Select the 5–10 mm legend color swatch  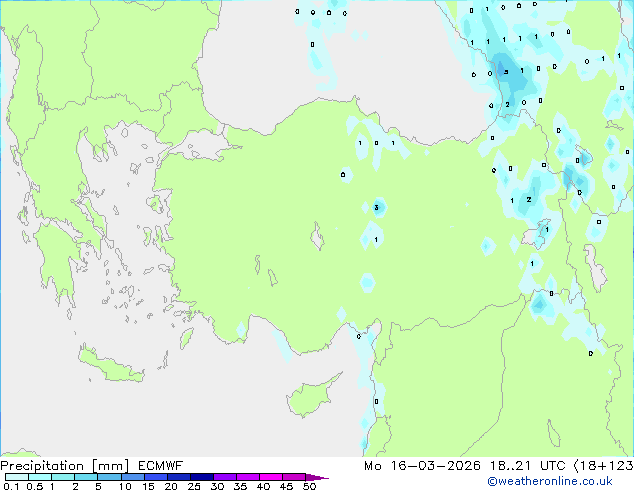click(110, 477)
